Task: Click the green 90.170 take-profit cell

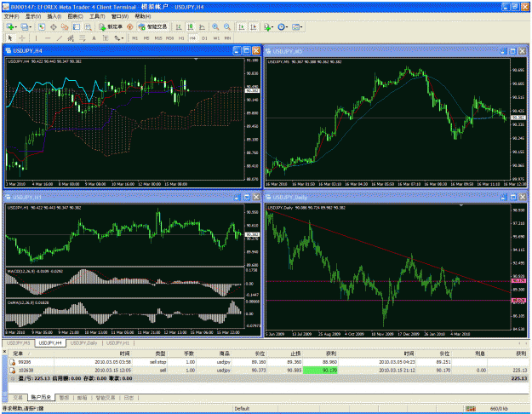Action: point(320,371)
